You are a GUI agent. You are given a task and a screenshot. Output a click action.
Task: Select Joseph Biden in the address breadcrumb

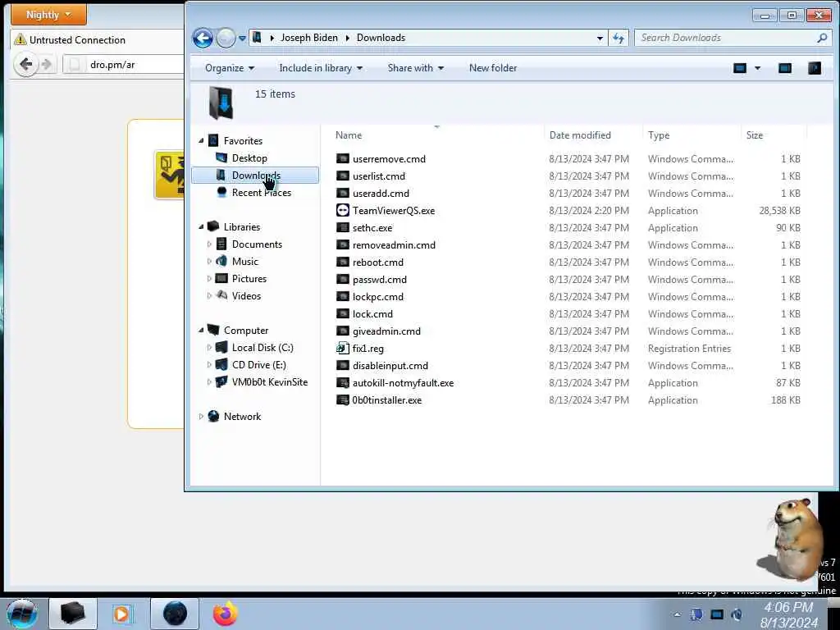tap(309, 38)
